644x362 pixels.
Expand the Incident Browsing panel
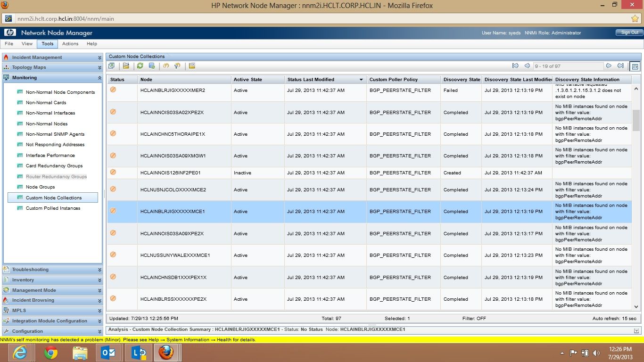coord(99,300)
